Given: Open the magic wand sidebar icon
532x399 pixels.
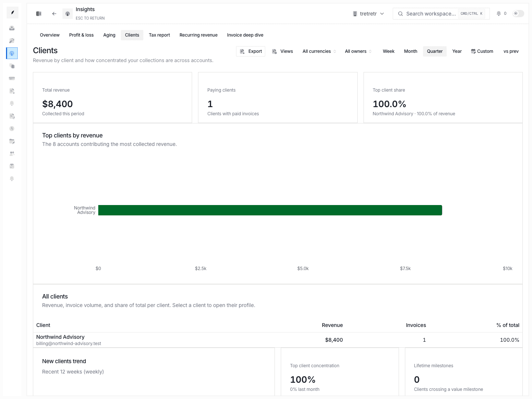Looking at the screenshot, I should click(12, 41).
